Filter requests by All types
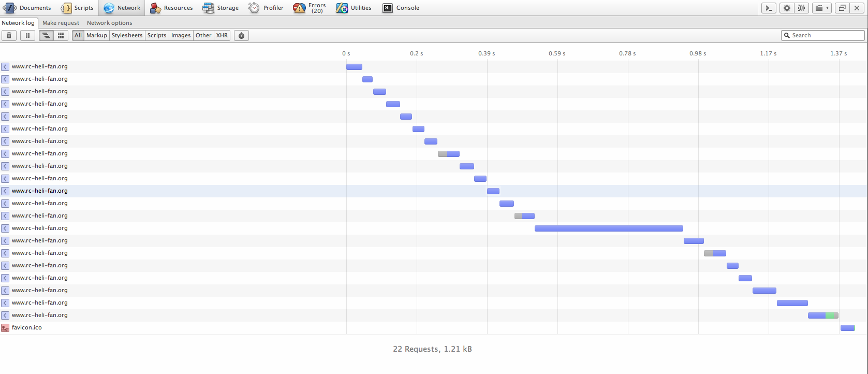Viewport: 868px width, 374px height. (x=78, y=35)
